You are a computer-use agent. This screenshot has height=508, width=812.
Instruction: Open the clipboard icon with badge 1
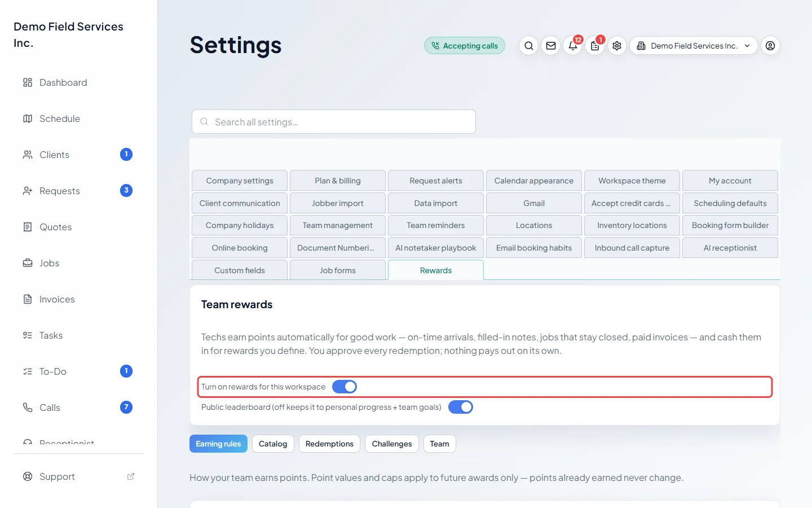tap(595, 46)
